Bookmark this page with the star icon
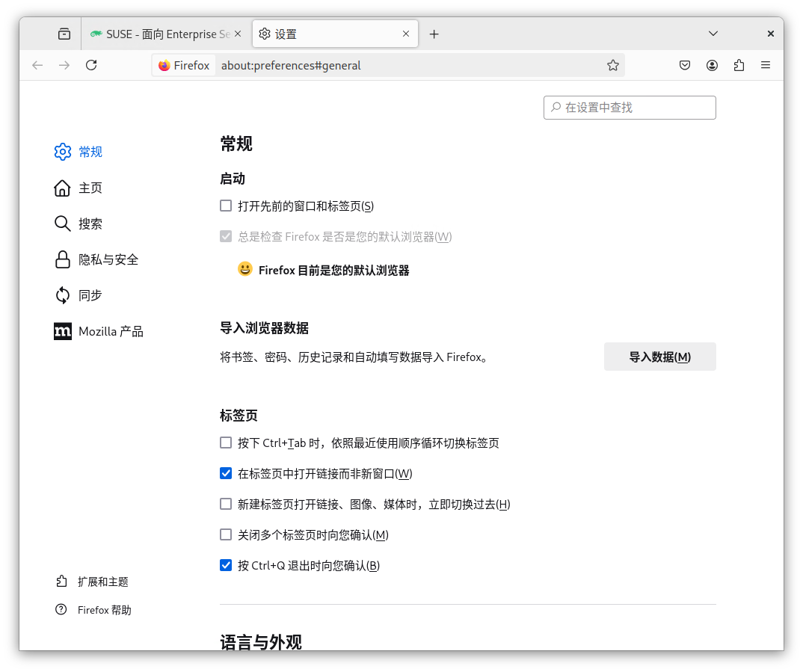This screenshot has width=803, height=672. pos(613,65)
